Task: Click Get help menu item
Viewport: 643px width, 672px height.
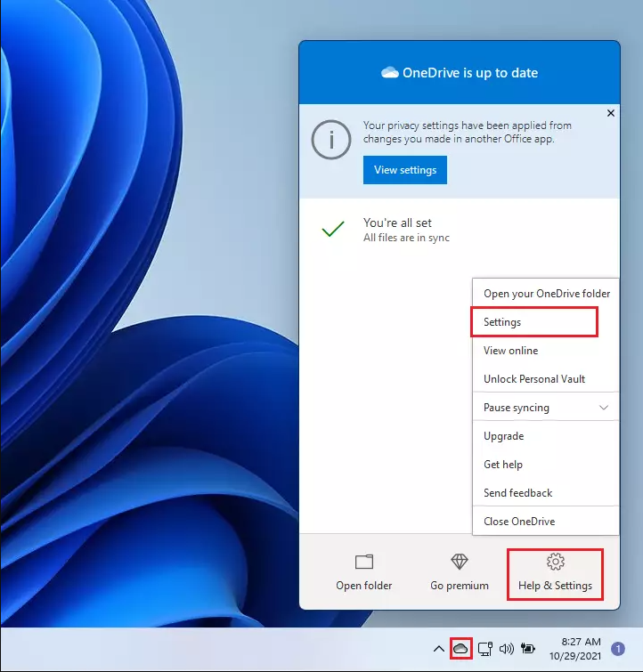Action: click(546, 465)
